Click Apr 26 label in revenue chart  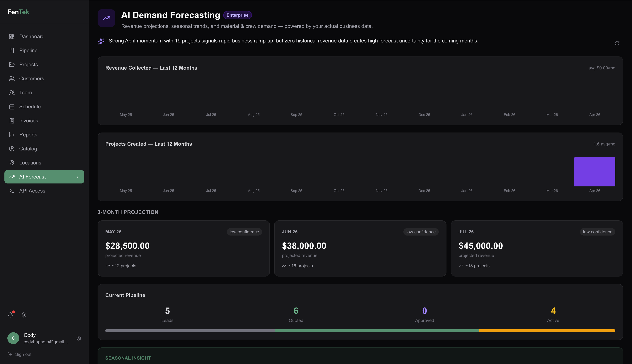coord(594,114)
